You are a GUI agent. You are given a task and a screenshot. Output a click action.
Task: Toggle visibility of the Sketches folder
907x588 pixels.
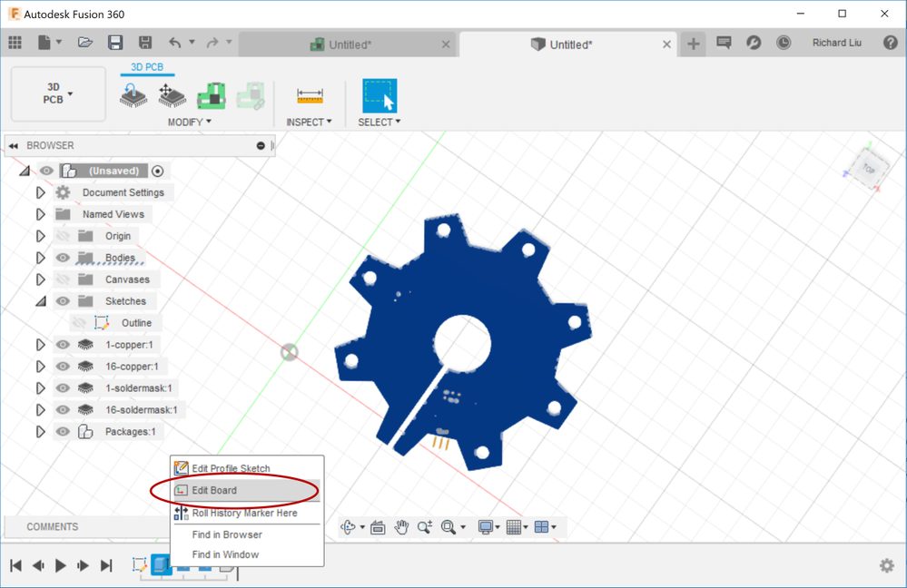coord(63,301)
